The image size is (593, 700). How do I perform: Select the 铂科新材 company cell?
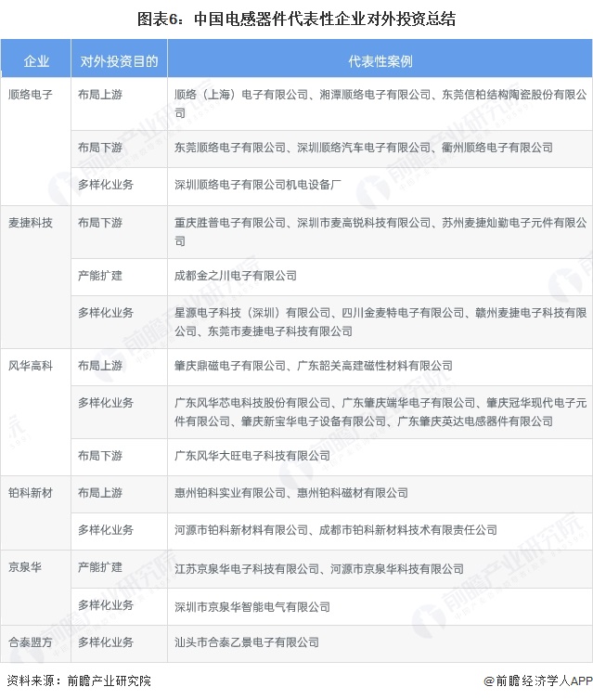point(31,493)
